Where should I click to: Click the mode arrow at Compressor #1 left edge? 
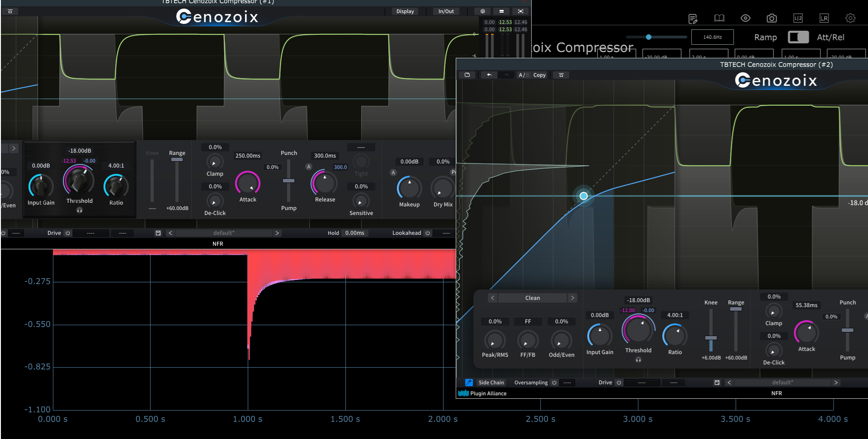(14, 148)
